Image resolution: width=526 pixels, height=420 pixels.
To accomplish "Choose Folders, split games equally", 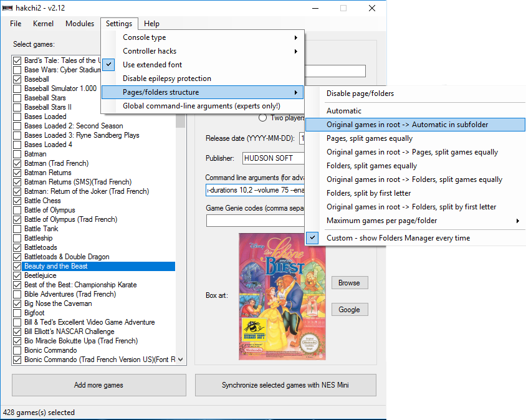I will tap(415, 166).
